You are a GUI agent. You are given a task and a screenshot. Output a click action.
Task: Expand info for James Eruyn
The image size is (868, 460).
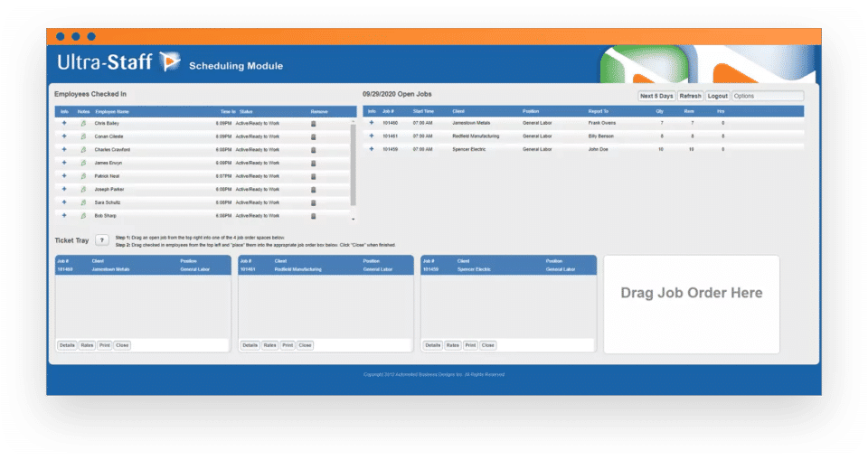pyautogui.click(x=64, y=163)
